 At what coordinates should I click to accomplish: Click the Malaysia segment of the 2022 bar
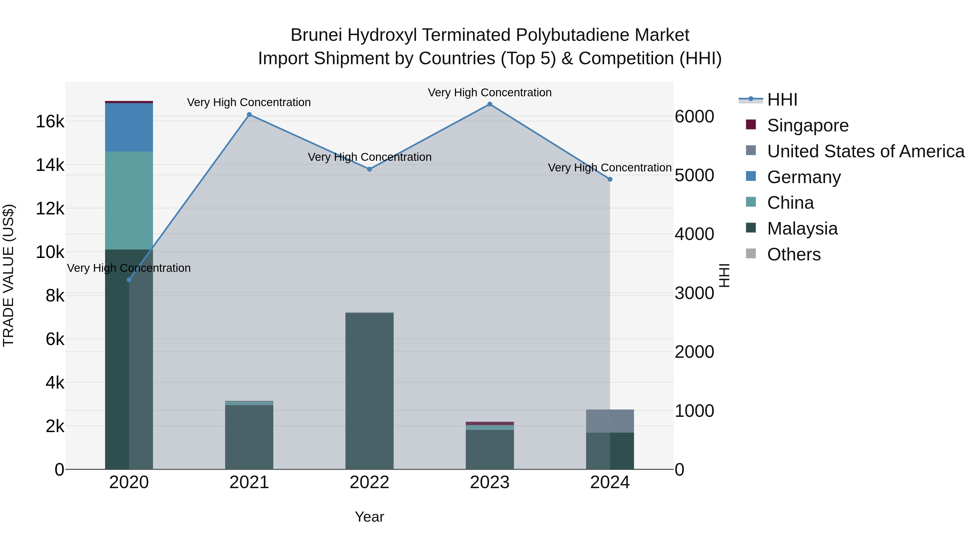point(369,391)
